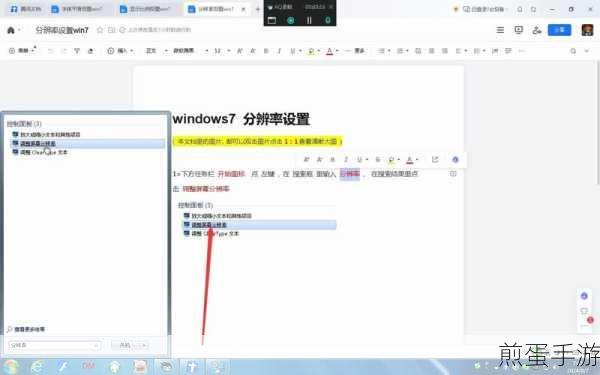This screenshot has height=375, width=600.
Task: Open the numbered list dropdown in toolbar
Action: 402,51
